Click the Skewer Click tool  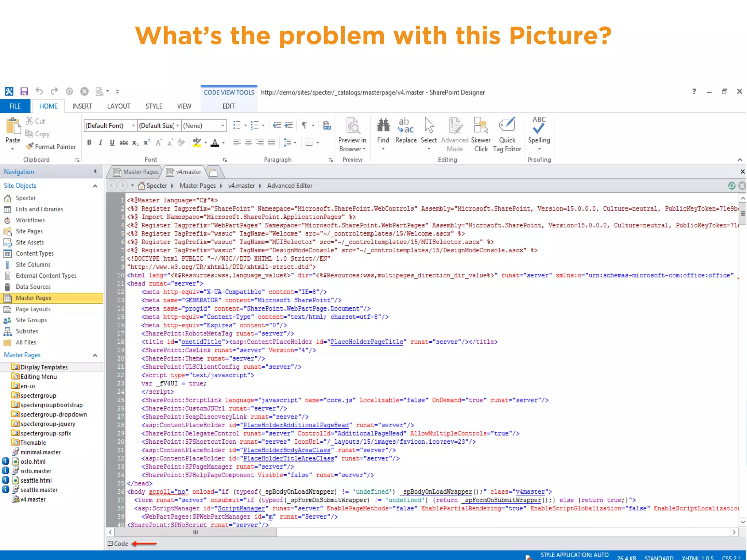coord(481,135)
